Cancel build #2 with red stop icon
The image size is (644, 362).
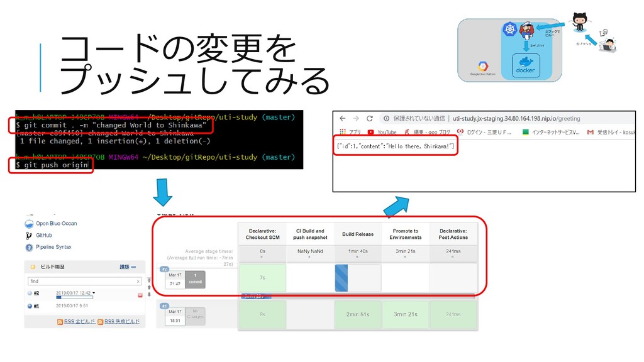click(x=140, y=295)
